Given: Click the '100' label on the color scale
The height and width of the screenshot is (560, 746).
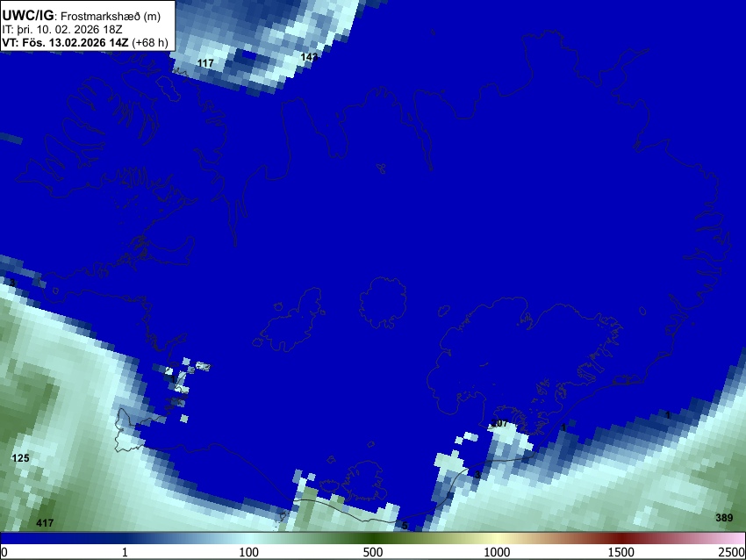Looking at the screenshot, I should [x=249, y=552].
